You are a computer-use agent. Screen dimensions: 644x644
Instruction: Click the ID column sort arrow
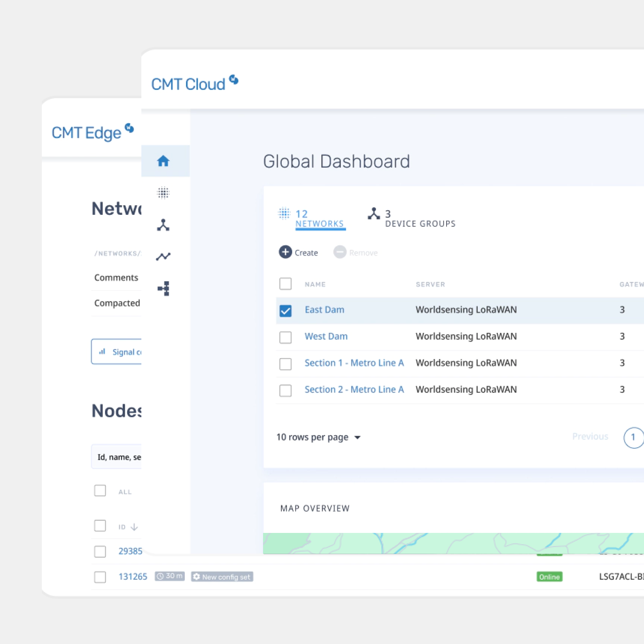click(x=134, y=527)
